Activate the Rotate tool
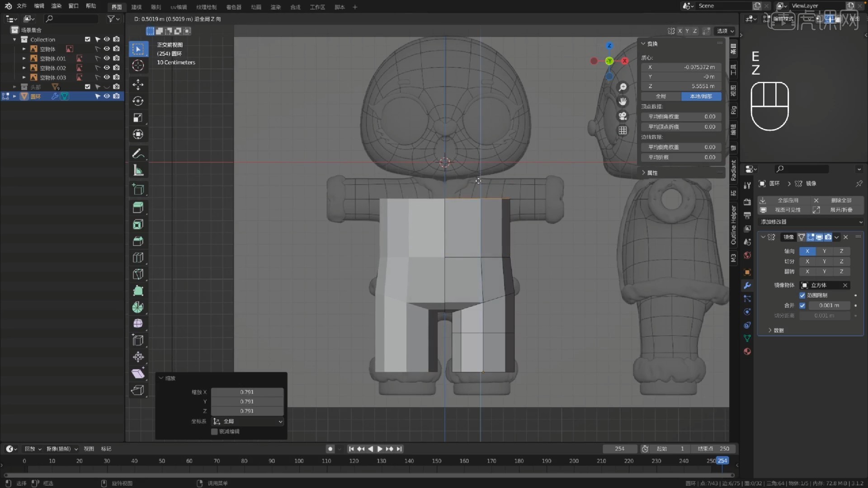 click(138, 101)
